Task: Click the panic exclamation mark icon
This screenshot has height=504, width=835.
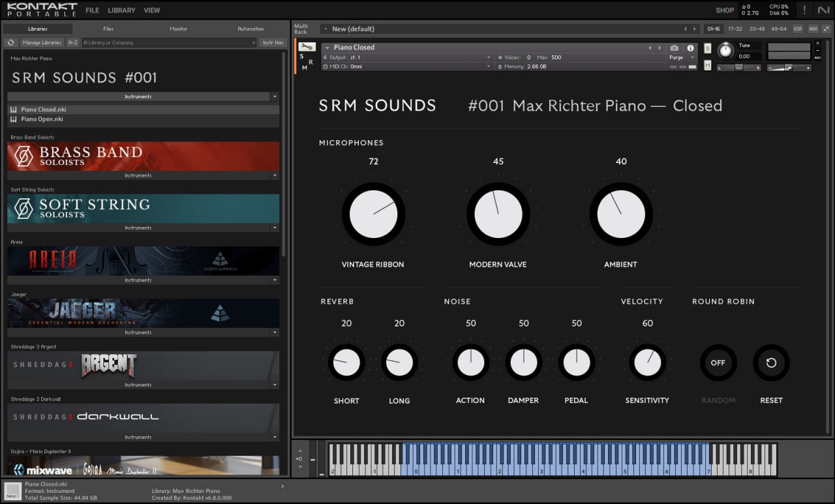Action: [804, 10]
